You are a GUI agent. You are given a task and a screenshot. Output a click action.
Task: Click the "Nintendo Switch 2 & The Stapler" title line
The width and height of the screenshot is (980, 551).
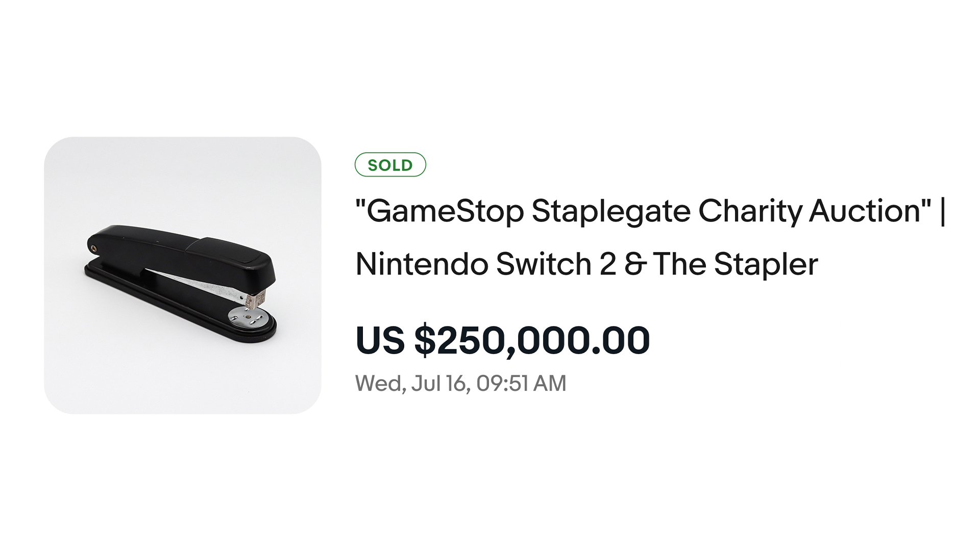tap(586, 264)
